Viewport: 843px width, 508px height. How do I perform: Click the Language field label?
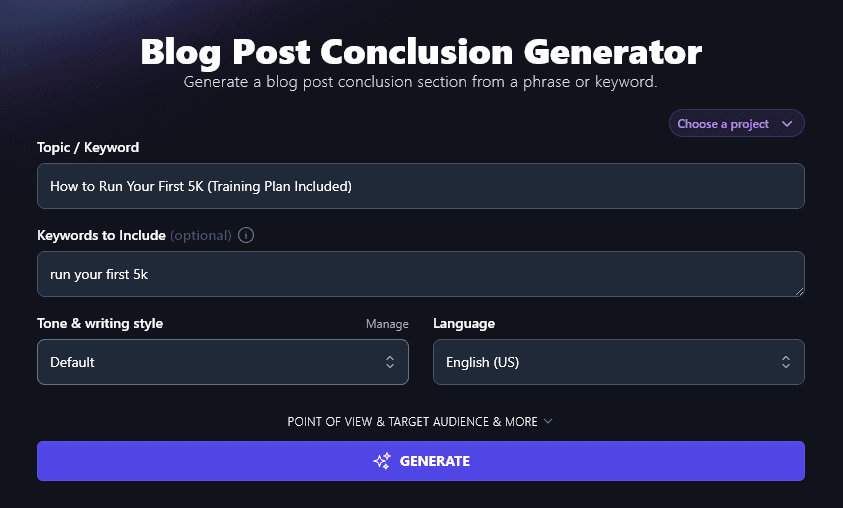coord(464,324)
